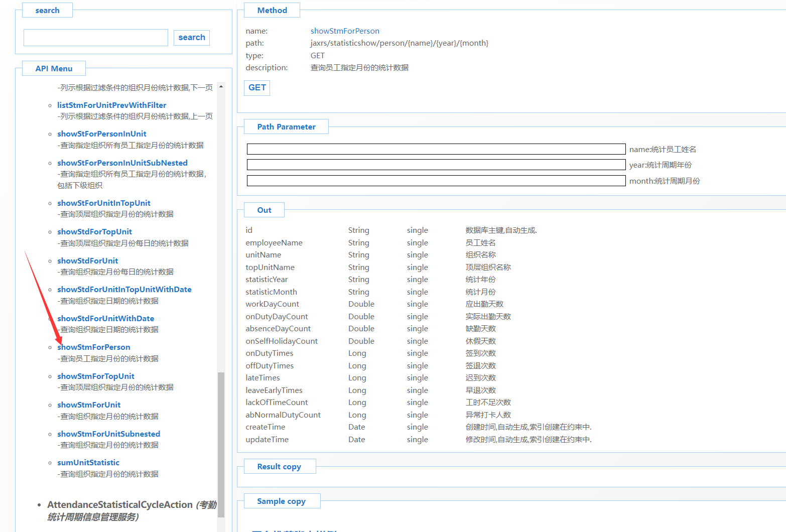Open the sumUnitStatistic API link
This screenshot has height=532, width=786.
point(88,463)
